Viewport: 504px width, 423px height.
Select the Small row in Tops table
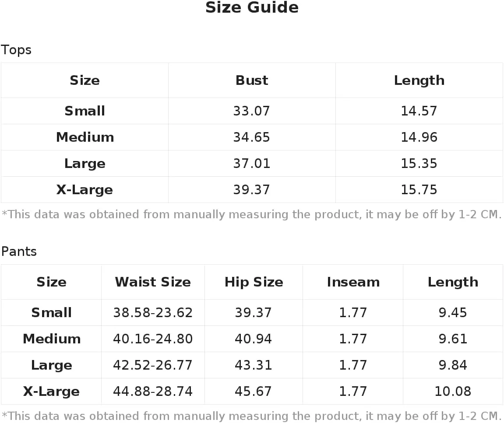252,111
